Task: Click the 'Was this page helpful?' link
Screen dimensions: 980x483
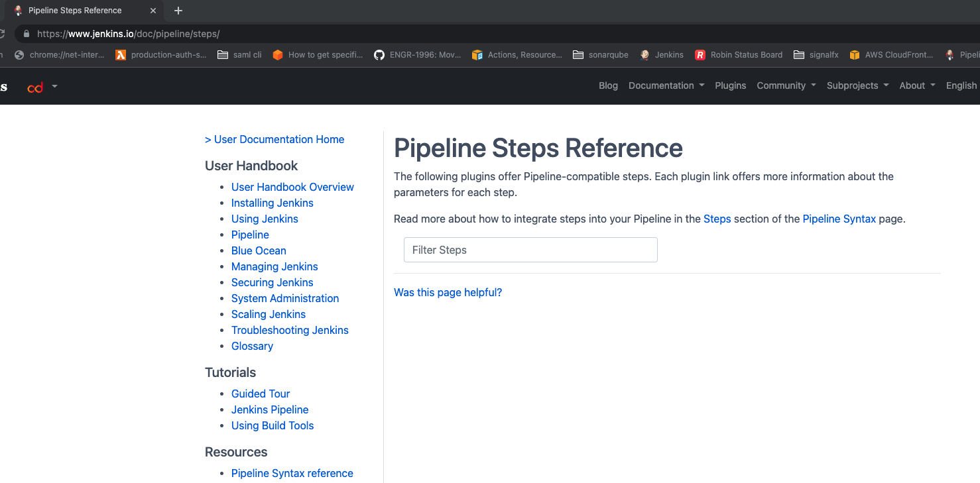Action: point(448,292)
